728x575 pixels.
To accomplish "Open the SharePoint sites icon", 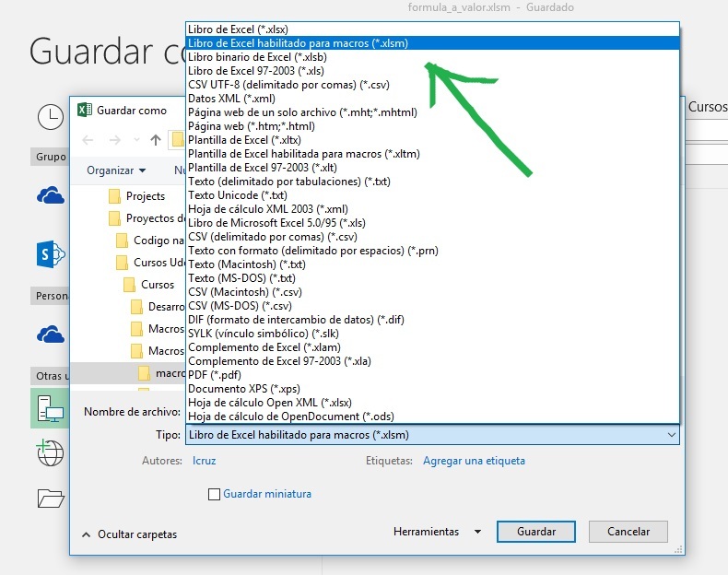I will [x=51, y=254].
